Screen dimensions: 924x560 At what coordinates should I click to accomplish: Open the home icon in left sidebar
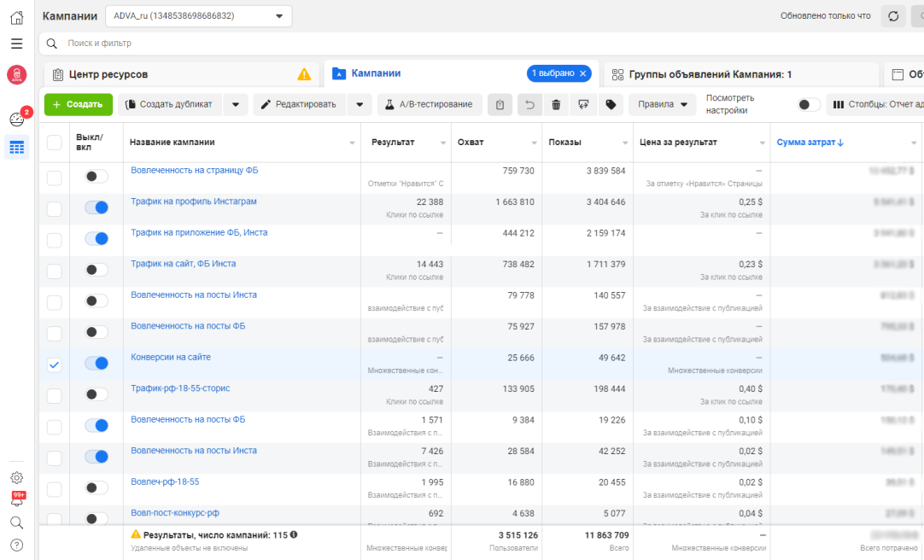(16, 18)
